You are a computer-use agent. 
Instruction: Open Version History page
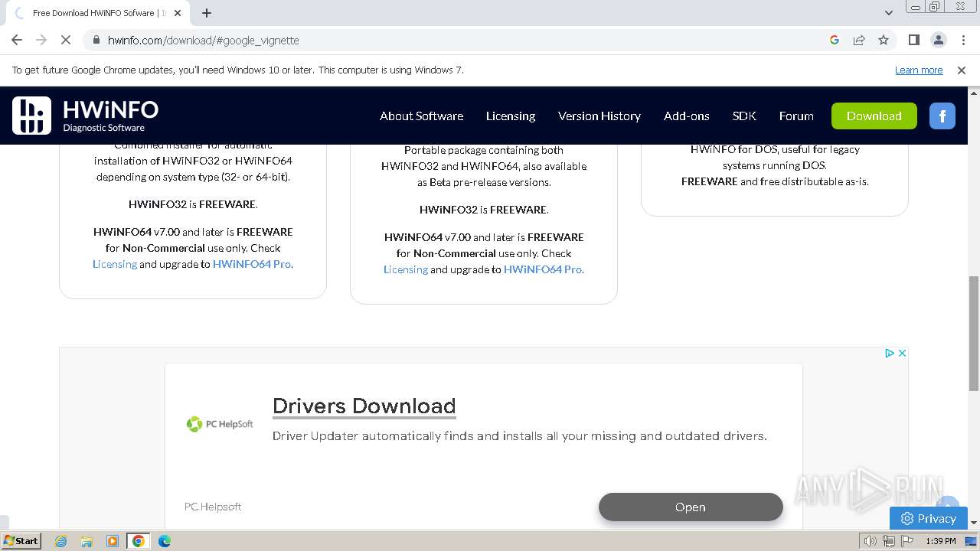click(x=599, y=116)
